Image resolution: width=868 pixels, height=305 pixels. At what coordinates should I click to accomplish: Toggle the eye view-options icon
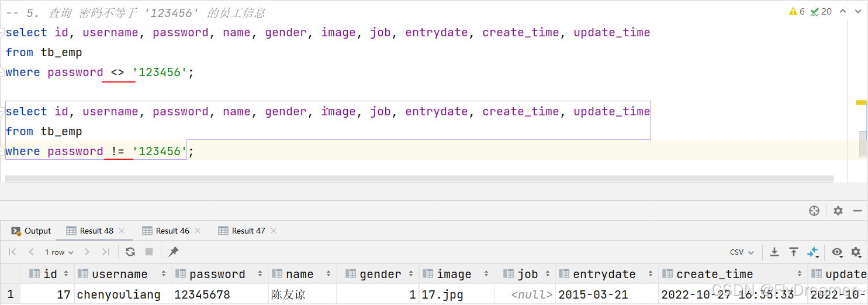click(x=837, y=252)
